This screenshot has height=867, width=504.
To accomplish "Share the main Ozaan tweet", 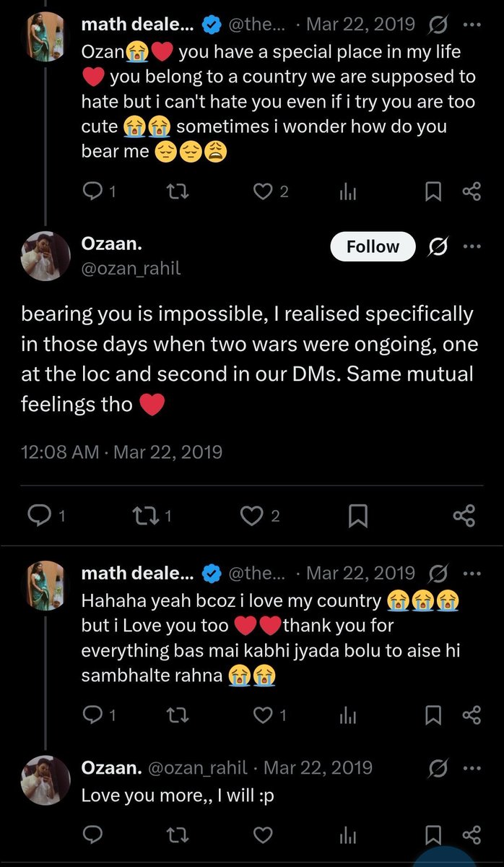I will [464, 515].
